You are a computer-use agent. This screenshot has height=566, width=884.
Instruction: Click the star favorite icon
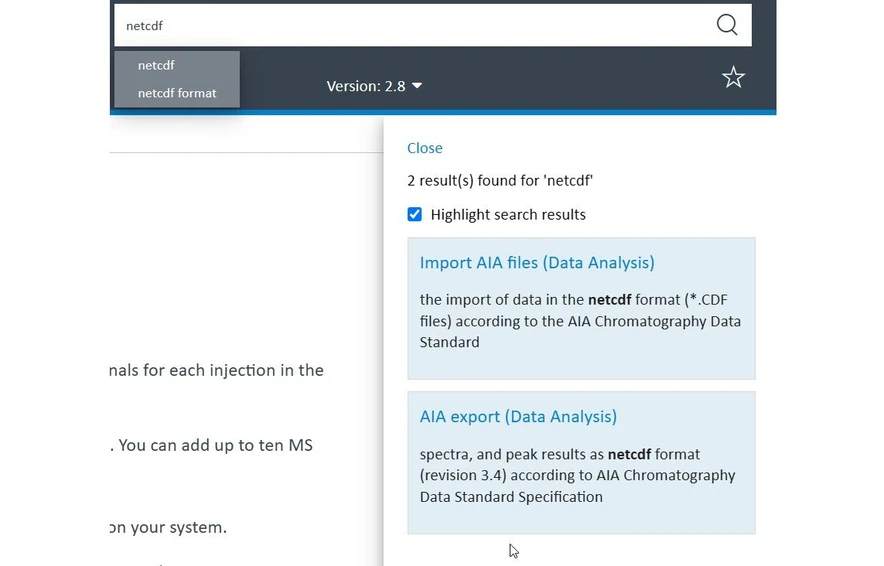733,78
